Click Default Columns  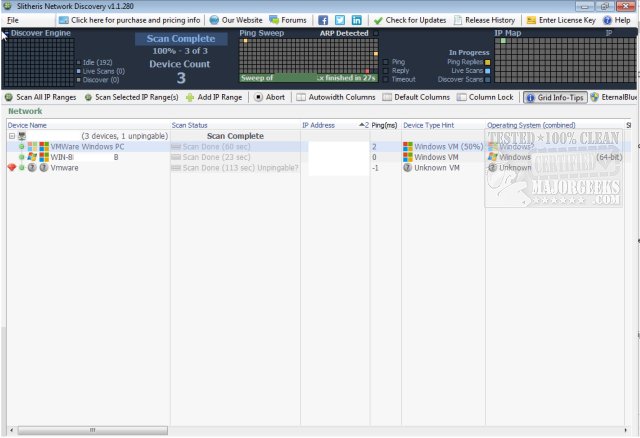(416, 97)
